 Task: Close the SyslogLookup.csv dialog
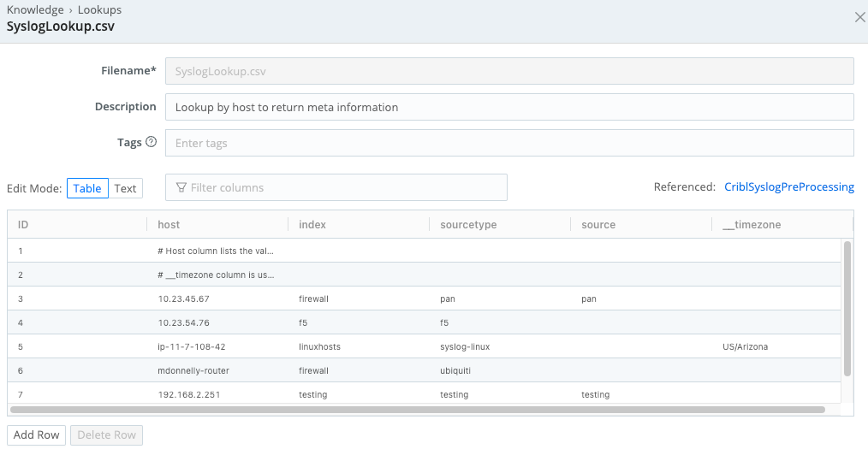(x=859, y=18)
